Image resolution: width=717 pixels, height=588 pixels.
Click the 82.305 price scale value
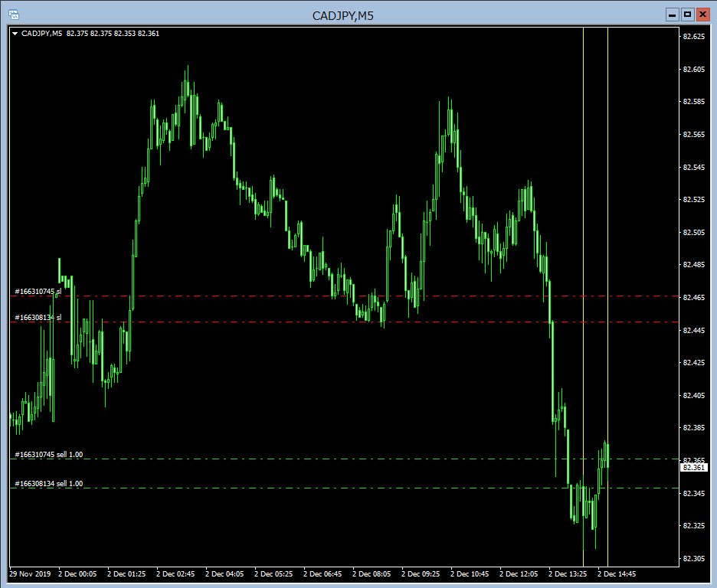[x=694, y=559]
